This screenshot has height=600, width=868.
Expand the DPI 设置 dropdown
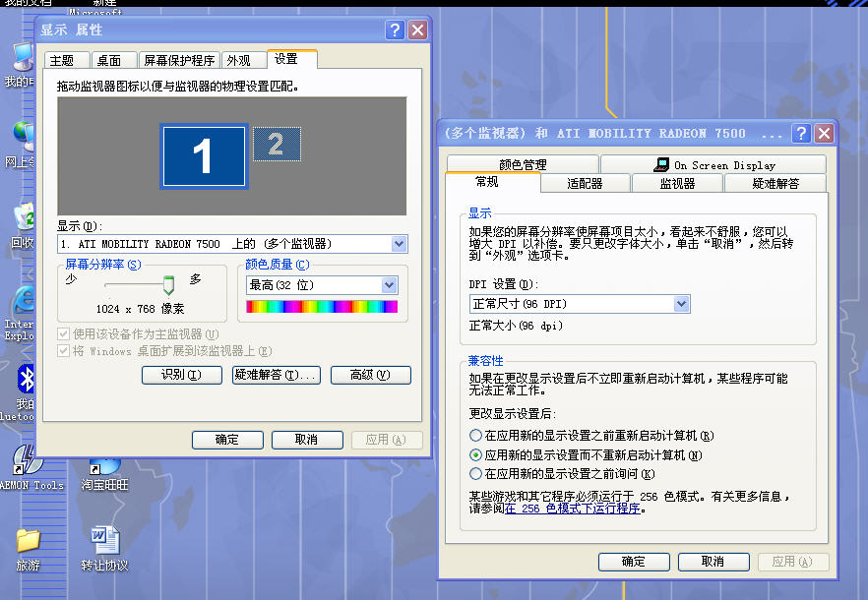681,303
